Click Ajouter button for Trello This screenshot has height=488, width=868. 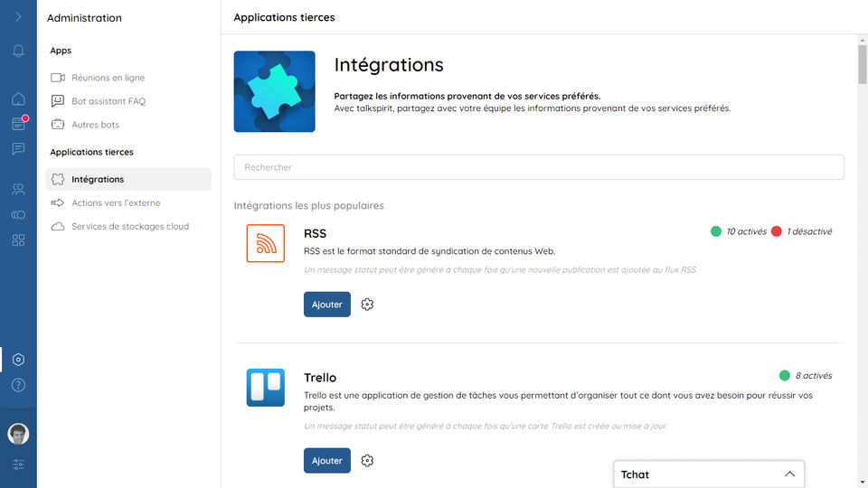point(326,461)
